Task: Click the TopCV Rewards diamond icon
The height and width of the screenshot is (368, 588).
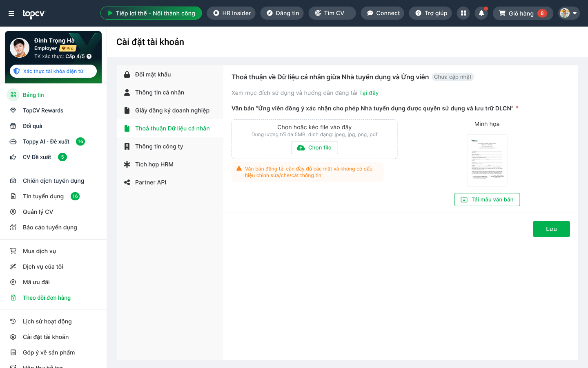Action: (x=13, y=110)
